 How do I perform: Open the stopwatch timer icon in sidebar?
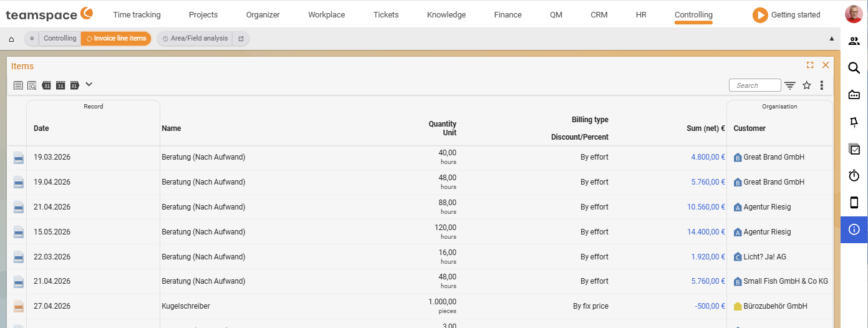[854, 176]
